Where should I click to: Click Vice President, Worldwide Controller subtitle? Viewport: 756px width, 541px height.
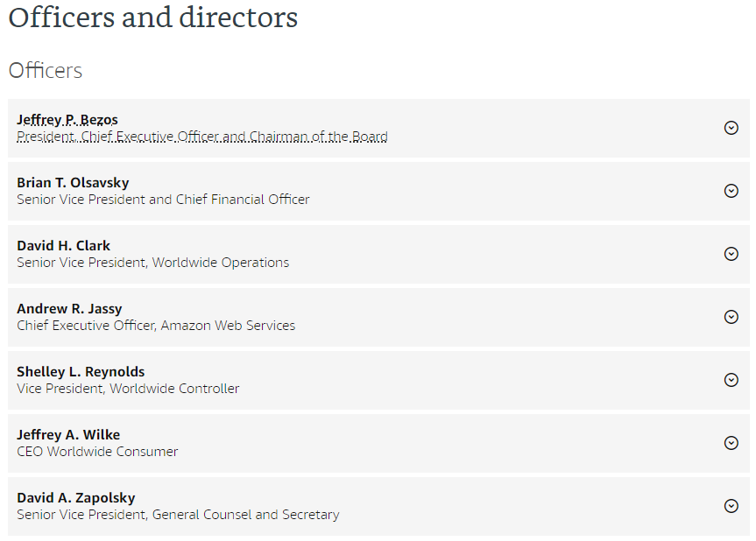[x=128, y=389]
